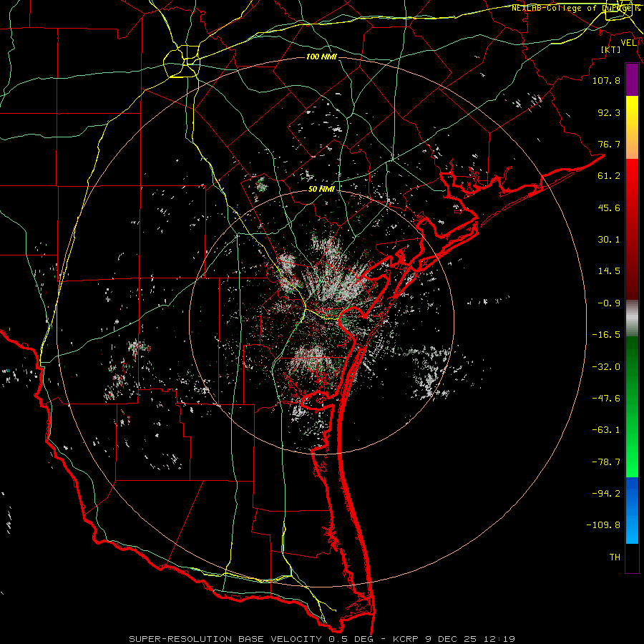644x644 pixels.
Task: Click the [KT] units label
Action: (x=611, y=49)
